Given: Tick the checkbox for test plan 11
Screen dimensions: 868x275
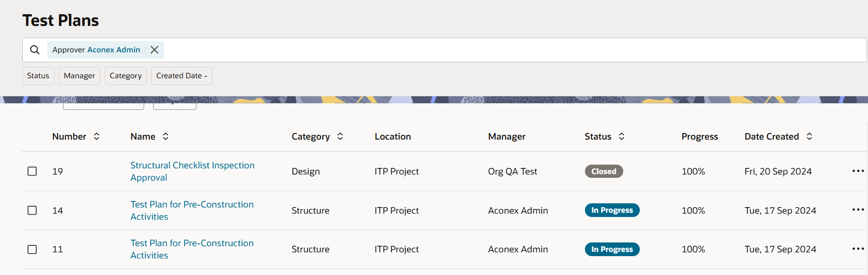Looking at the screenshot, I should click(x=32, y=249).
